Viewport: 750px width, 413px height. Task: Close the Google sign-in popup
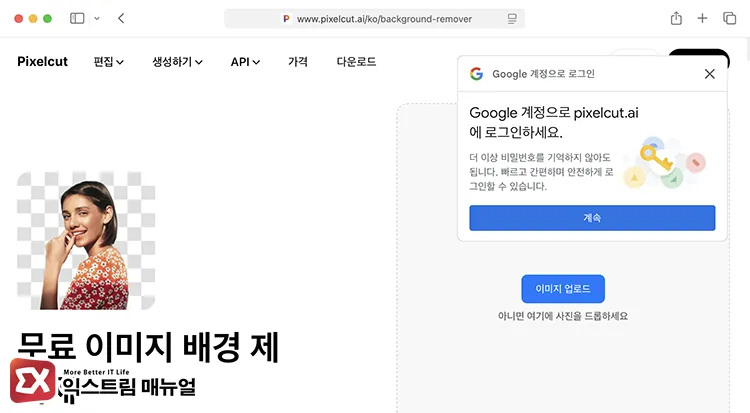click(x=709, y=74)
